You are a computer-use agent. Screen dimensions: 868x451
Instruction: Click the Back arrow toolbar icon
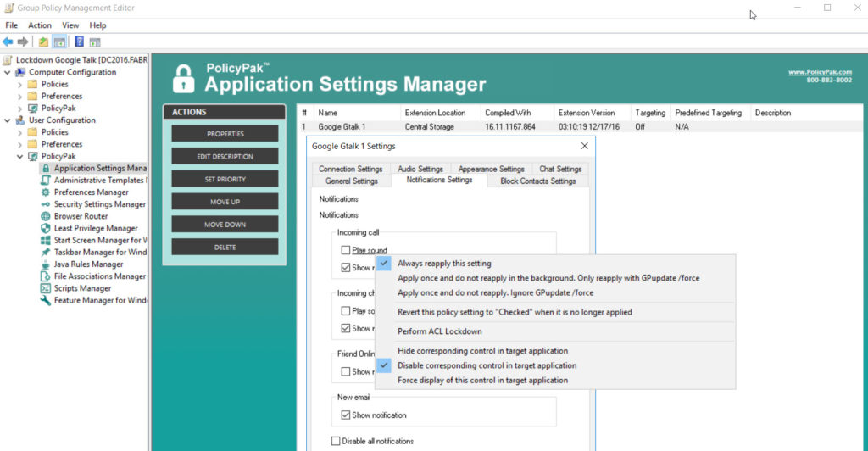pyautogui.click(x=8, y=42)
